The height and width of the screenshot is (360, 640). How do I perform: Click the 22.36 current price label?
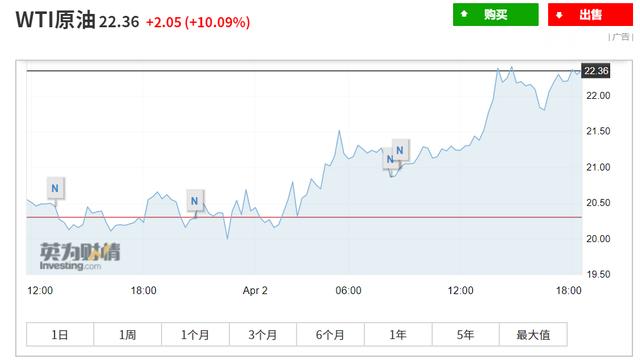[x=596, y=71]
